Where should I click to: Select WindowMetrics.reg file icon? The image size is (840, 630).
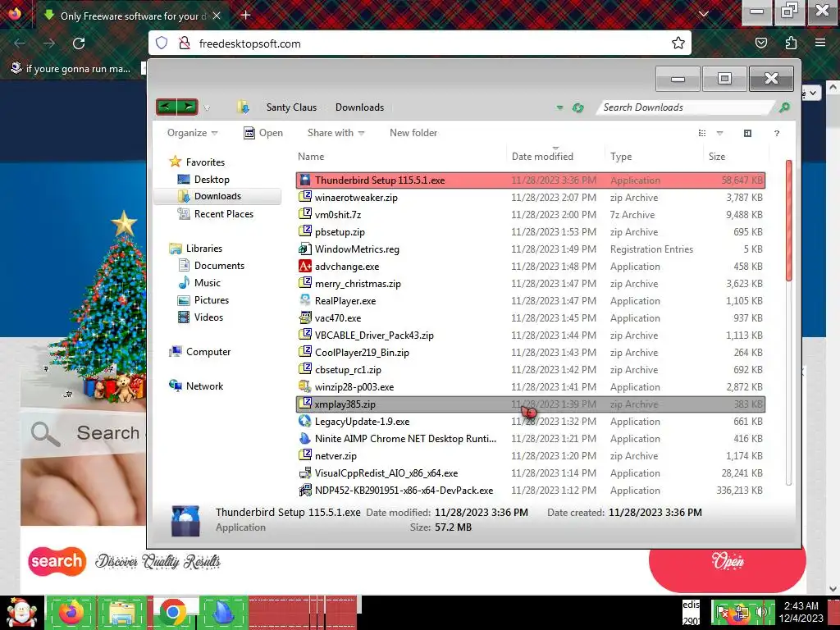305,249
